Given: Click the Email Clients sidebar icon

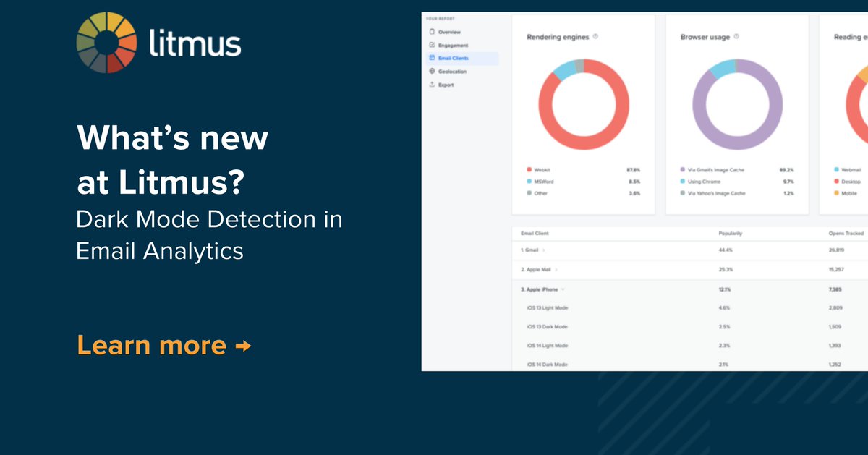Looking at the screenshot, I should click(432, 58).
